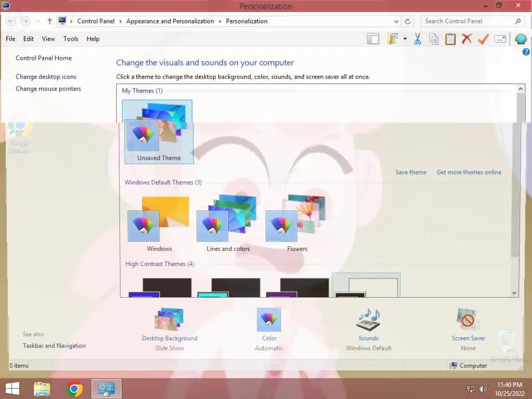Refresh the Personalization page
The image size is (532, 399).
(x=407, y=21)
